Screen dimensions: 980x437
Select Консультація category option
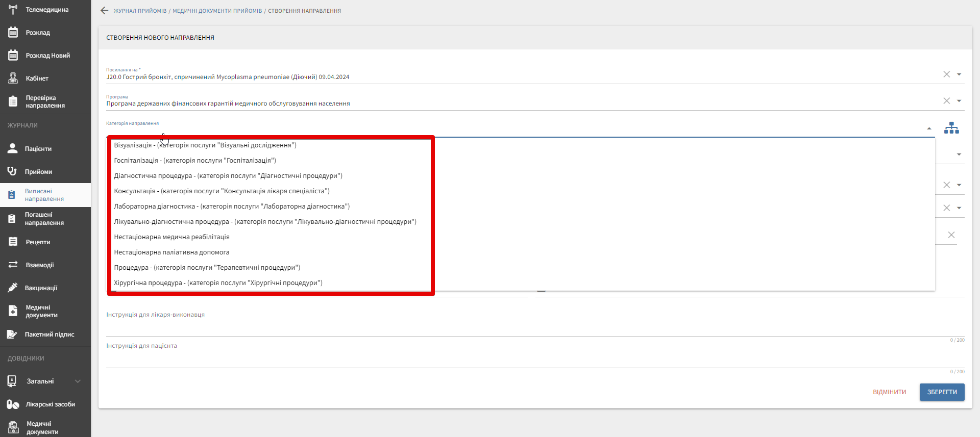pyautogui.click(x=222, y=191)
